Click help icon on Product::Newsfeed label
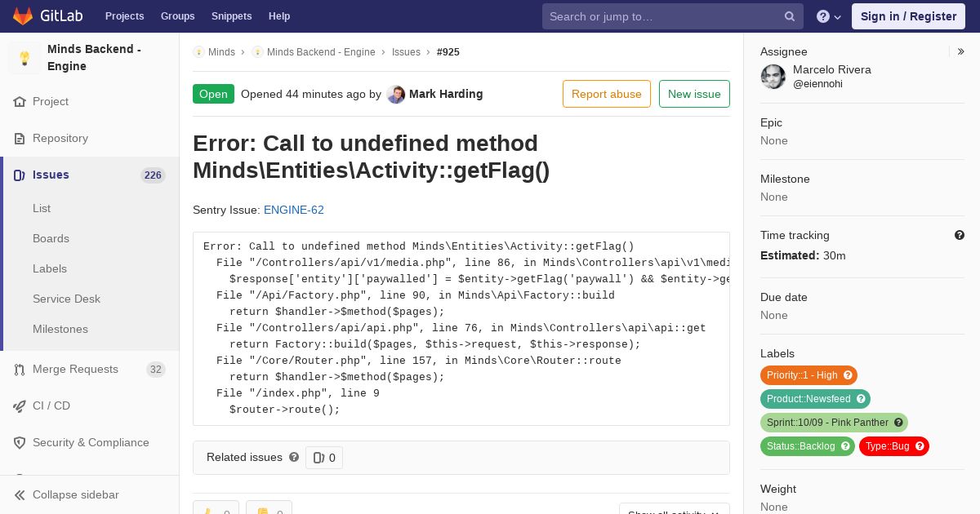This screenshot has width=980, height=514. click(861, 399)
